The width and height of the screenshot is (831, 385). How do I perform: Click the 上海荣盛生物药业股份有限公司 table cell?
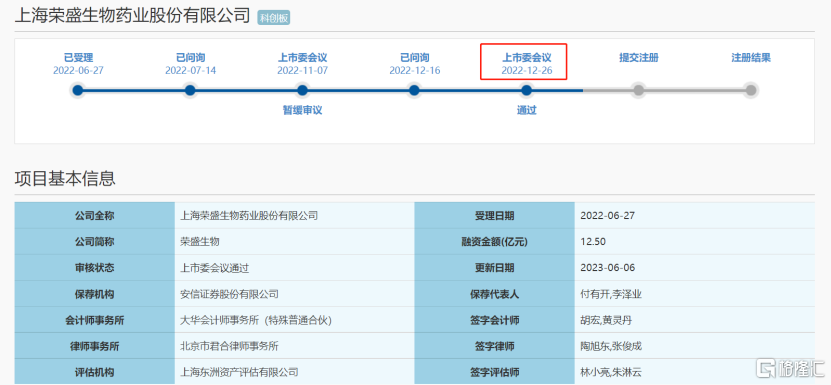pyautogui.click(x=294, y=216)
